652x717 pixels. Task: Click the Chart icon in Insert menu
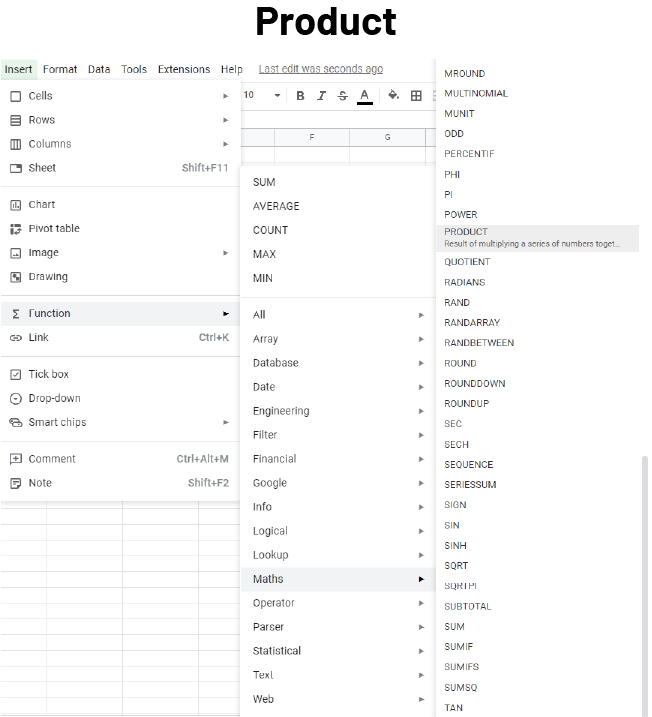16,205
